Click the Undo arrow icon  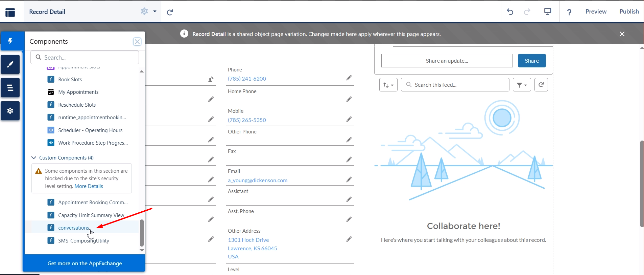pos(510,12)
